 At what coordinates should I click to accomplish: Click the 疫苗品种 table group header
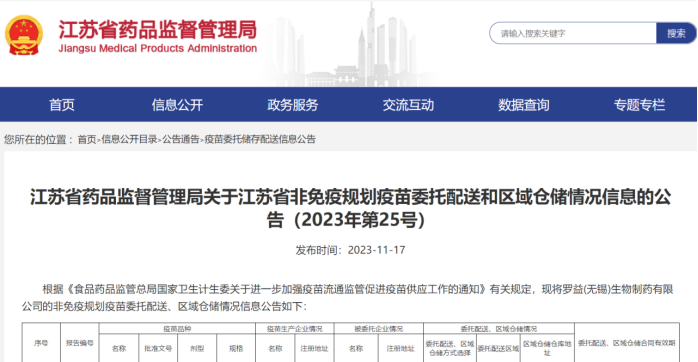pyautogui.click(x=177, y=329)
